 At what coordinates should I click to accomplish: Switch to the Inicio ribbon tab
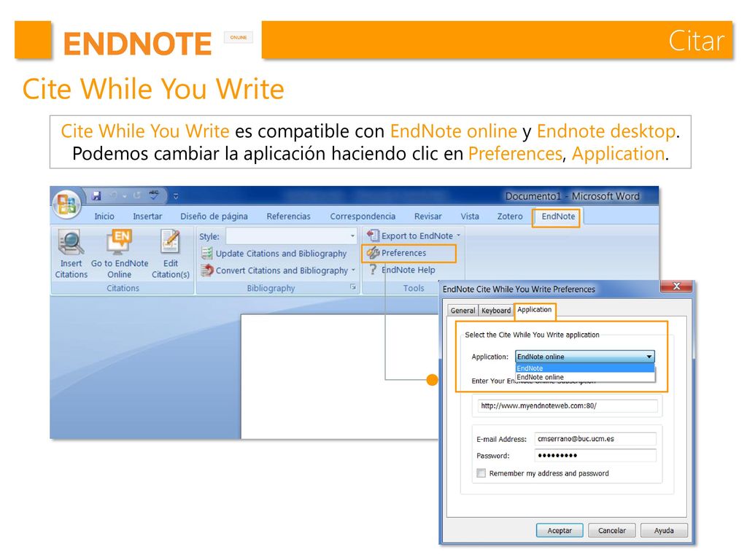click(x=104, y=216)
